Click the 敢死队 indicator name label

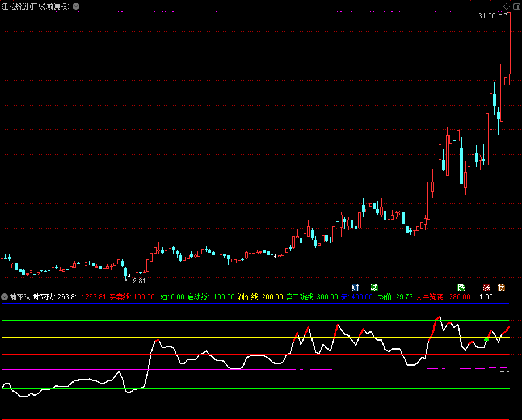20,297
